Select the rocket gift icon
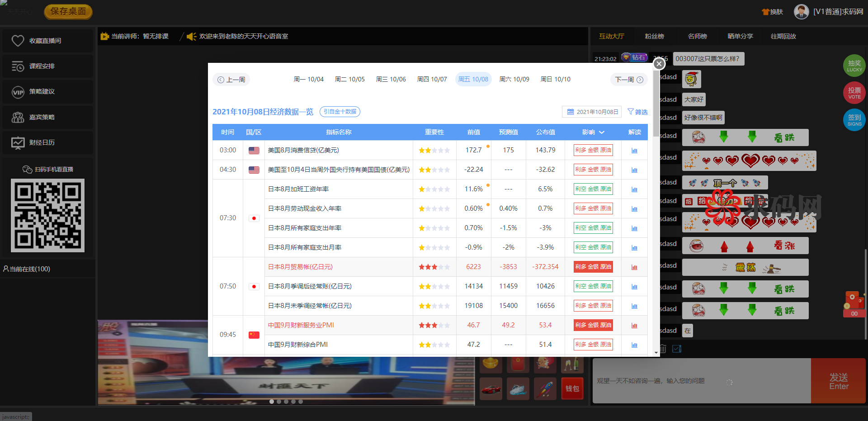This screenshot has width=868, height=421. [545, 388]
